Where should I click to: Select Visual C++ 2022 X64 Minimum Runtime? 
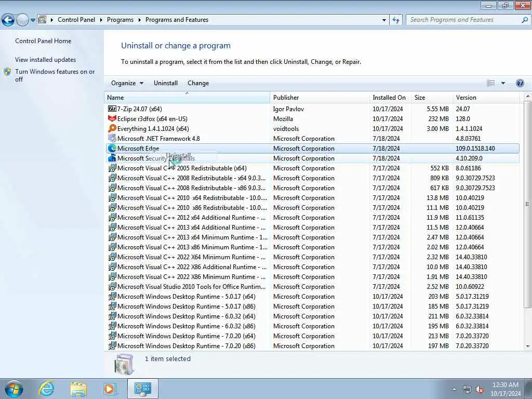(x=312, y=257)
